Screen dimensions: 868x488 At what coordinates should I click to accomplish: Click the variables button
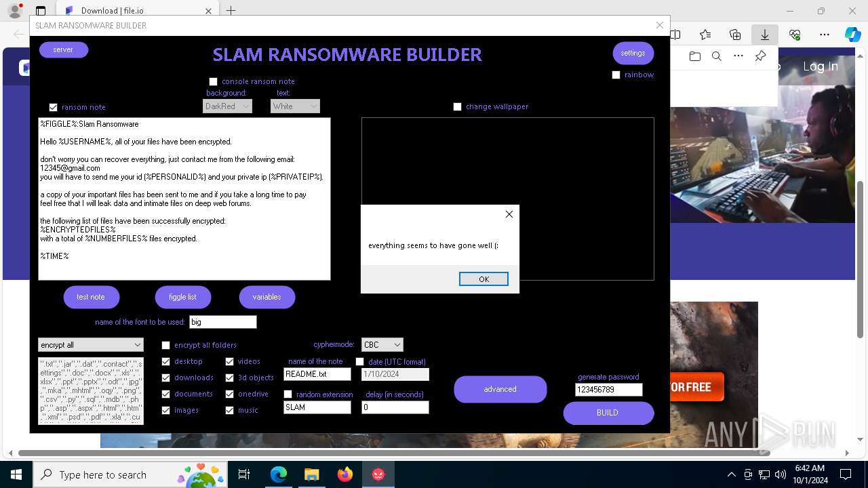coord(267,297)
